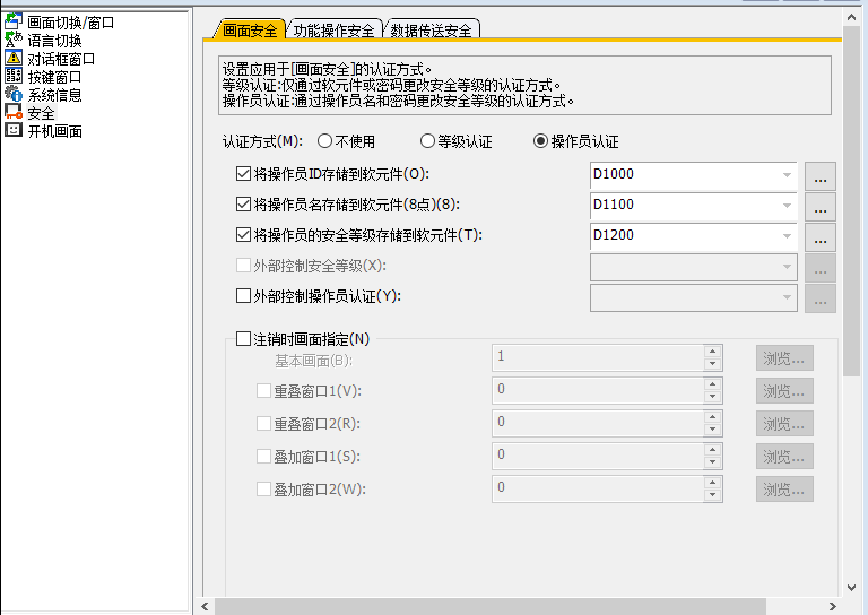
Task: Open the D1200 device dropdown list
Action: coord(787,236)
